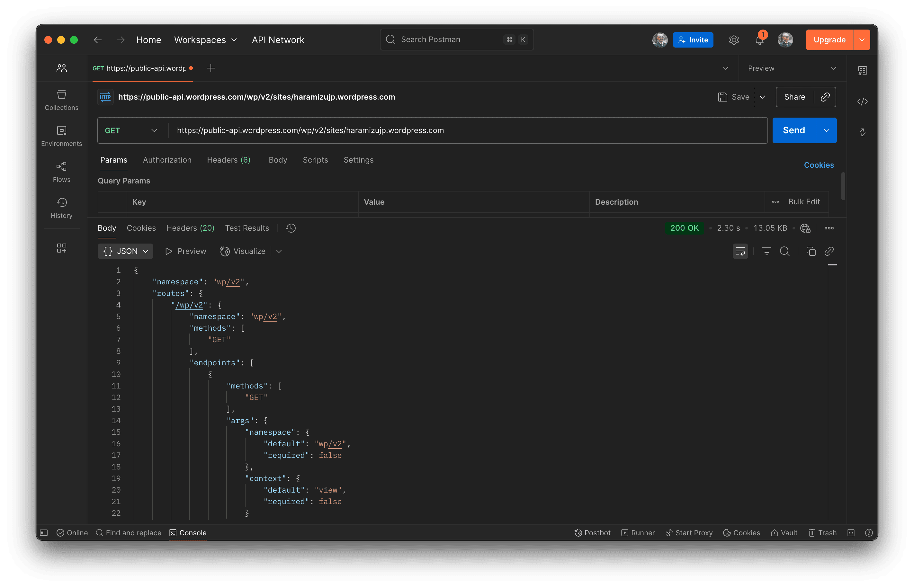Viewport: 914px width, 588px height.
Task: Open the code snippet panel icon
Action: [x=862, y=102]
